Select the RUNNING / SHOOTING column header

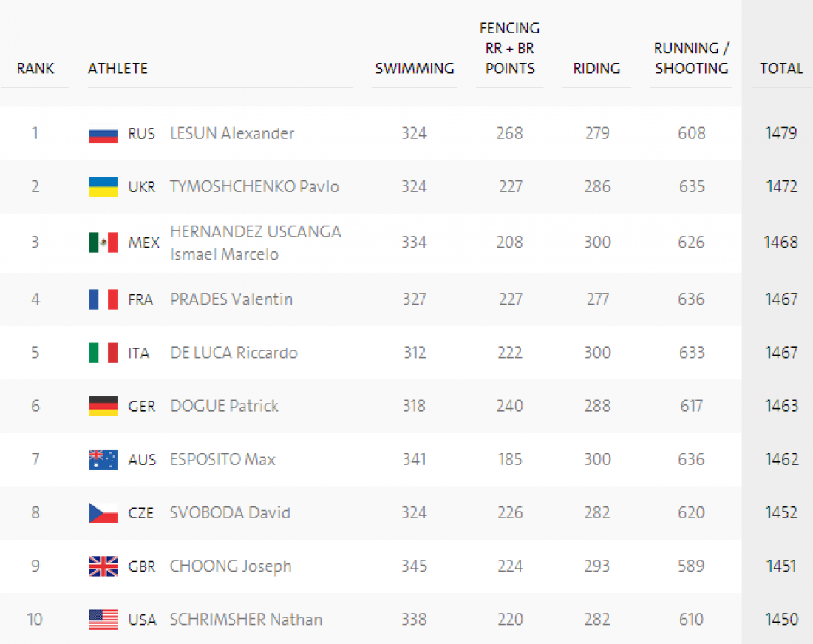point(692,58)
